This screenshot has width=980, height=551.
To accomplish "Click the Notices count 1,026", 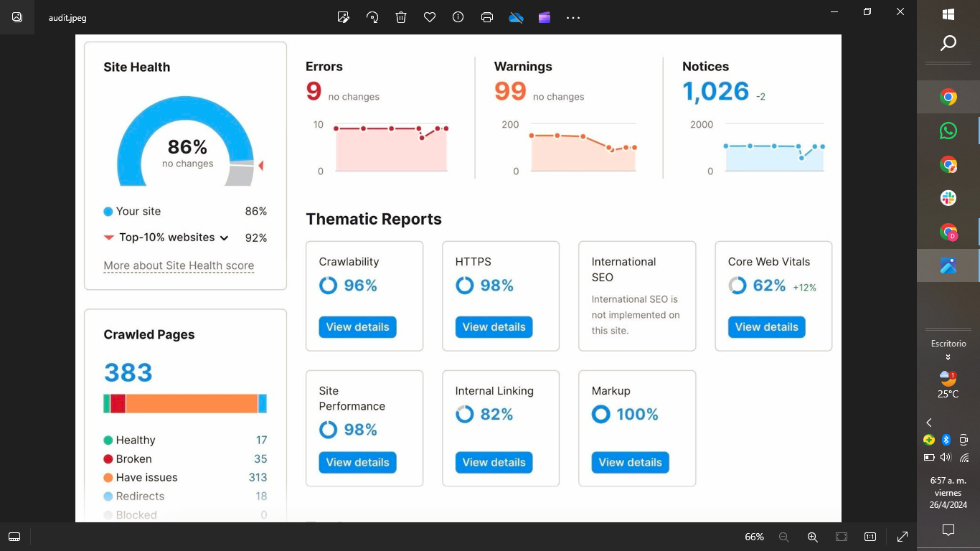I will click(x=715, y=91).
